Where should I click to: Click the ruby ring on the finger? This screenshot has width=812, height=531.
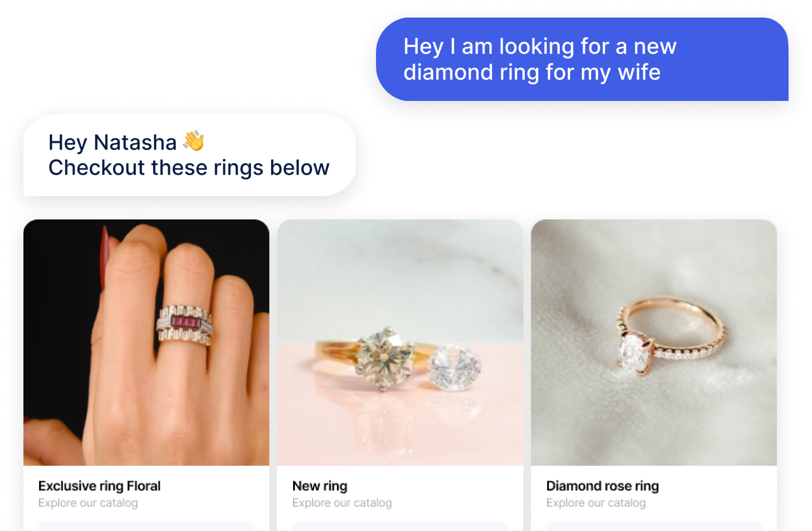(x=185, y=323)
